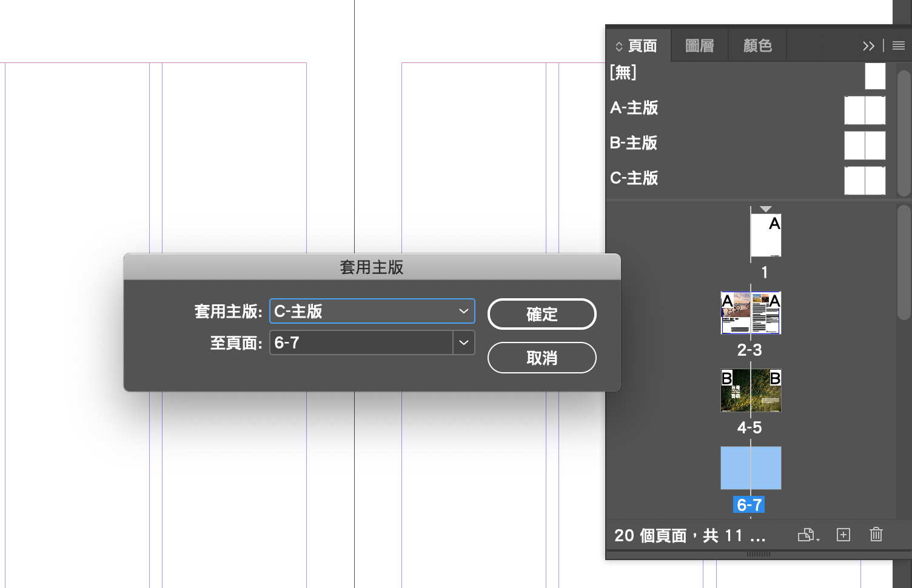Image resolution: width=912 pixels, height=588 pixels.
Task: Click the Edit Page Size icon
Action: 807,535
